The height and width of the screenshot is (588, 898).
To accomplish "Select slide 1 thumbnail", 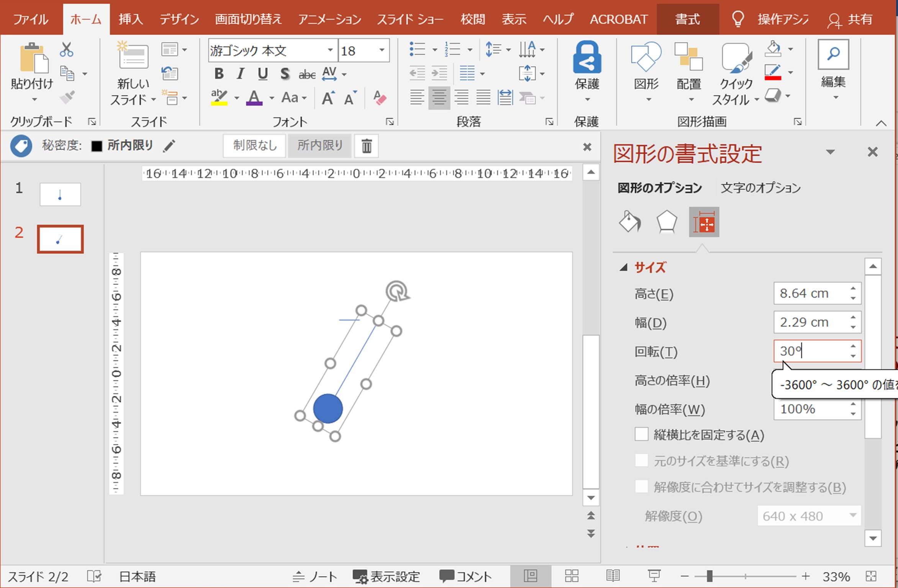I will click(60, 194).
